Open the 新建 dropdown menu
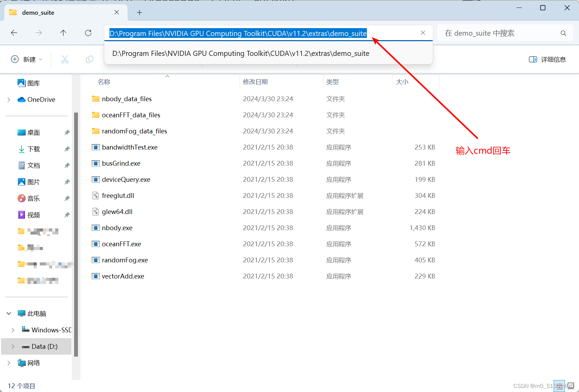The height and width of the screenshot is (392, 579). point(27,59)
